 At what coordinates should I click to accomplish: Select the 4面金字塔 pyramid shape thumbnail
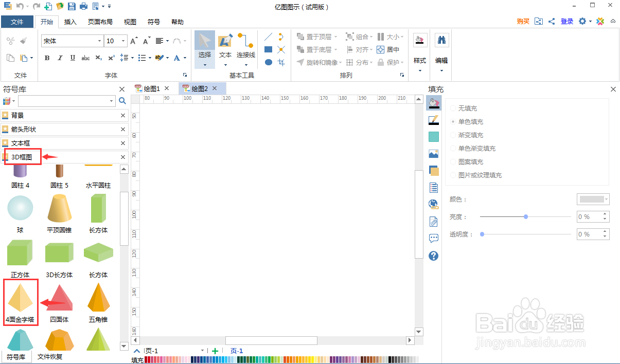click(x=20, y=297)
